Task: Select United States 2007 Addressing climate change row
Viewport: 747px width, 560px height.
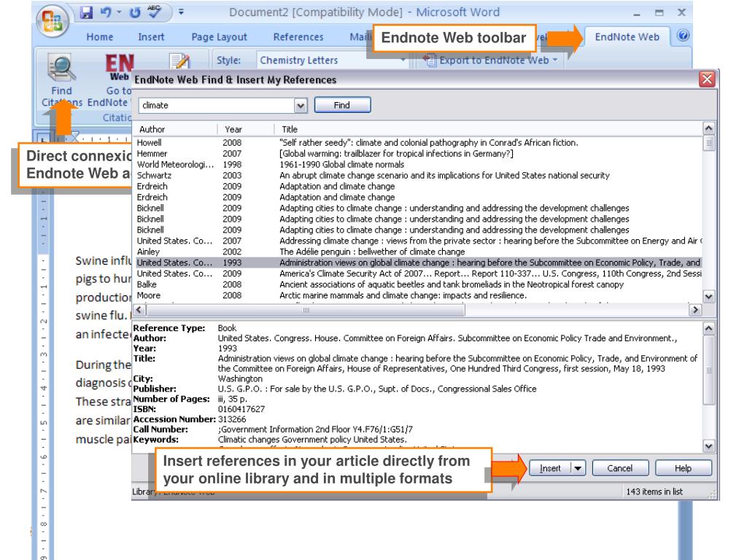Action: click(418, 241)
